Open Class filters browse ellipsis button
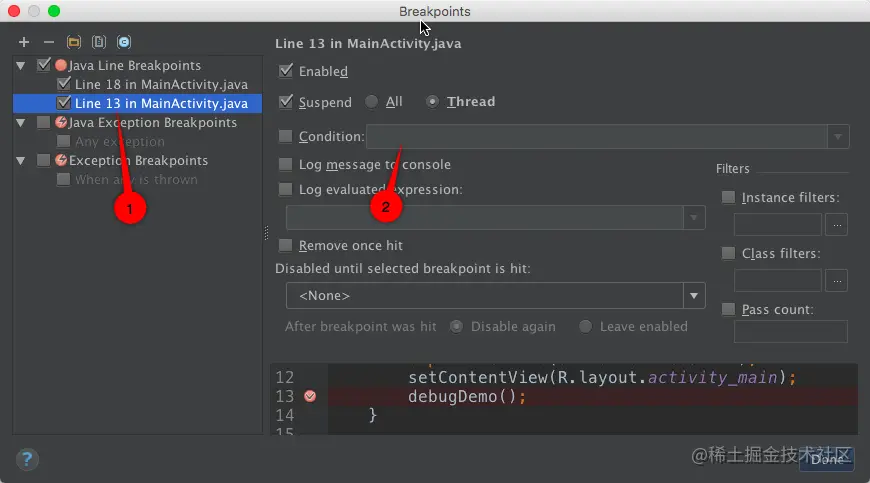The width and height of the screenshot is (870, 483). (837, 281)
